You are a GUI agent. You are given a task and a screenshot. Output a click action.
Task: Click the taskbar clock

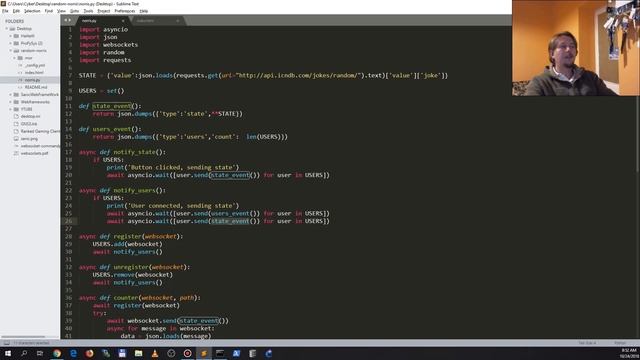click(x=629, y=353)
